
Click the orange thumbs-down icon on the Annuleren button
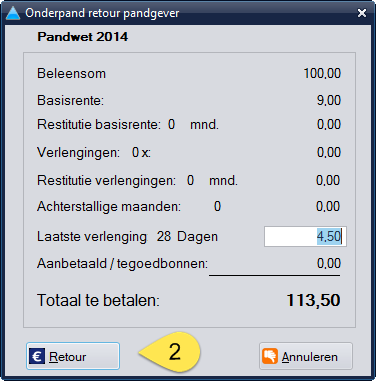[x=270, y=356]
